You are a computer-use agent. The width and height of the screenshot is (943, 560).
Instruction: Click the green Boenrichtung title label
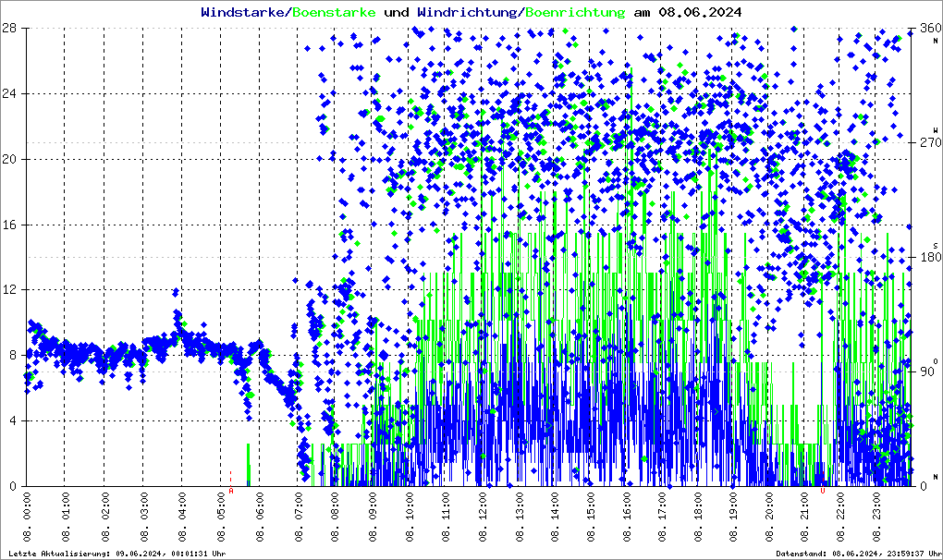575,12
